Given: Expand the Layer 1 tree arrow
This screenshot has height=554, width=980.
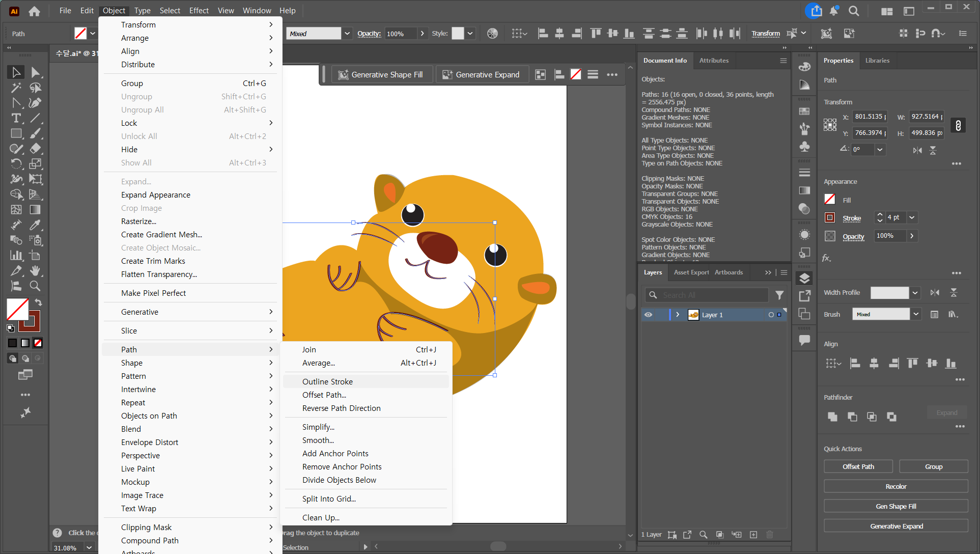Looking at the screenshot, I should pyautogui.click(x=678, y=315).
